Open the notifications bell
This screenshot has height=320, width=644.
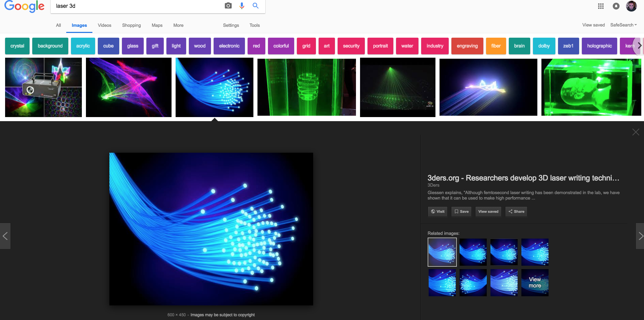coord(616,6)
